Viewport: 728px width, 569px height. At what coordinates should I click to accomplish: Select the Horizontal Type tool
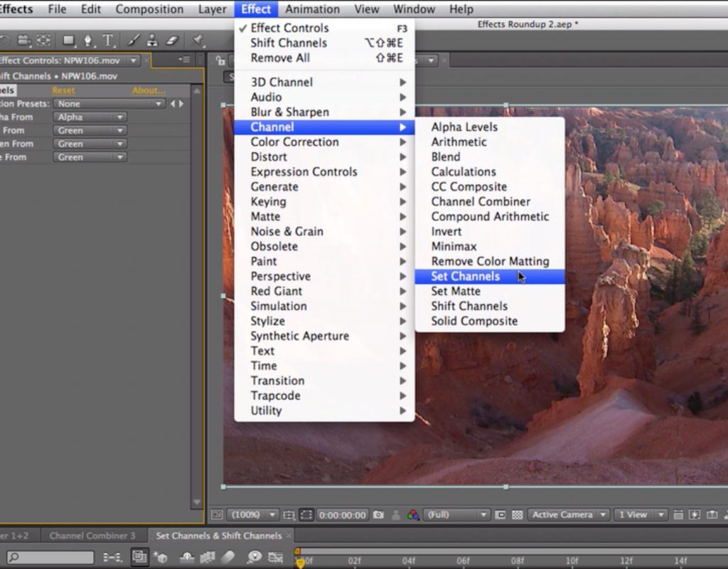(x=108, y=41)
